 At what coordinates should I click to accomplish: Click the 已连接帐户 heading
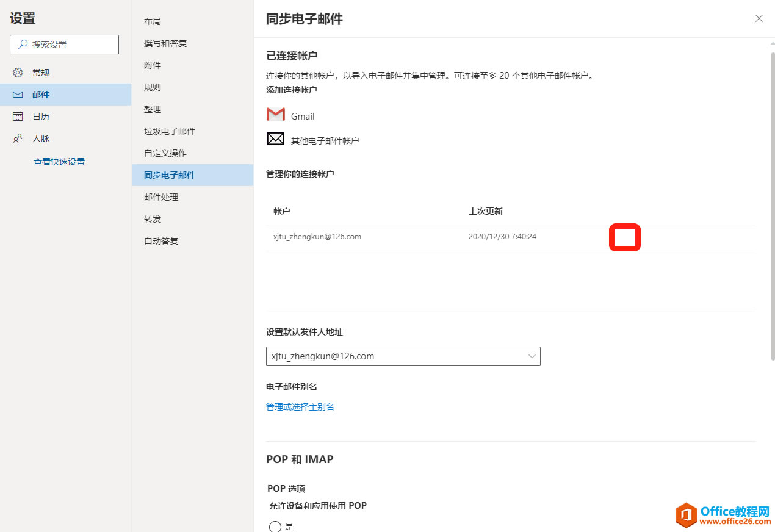(x=292, y=56)
